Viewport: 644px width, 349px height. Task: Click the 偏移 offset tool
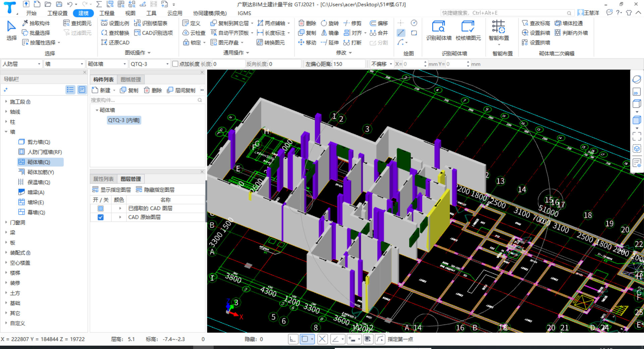point(379,23)
